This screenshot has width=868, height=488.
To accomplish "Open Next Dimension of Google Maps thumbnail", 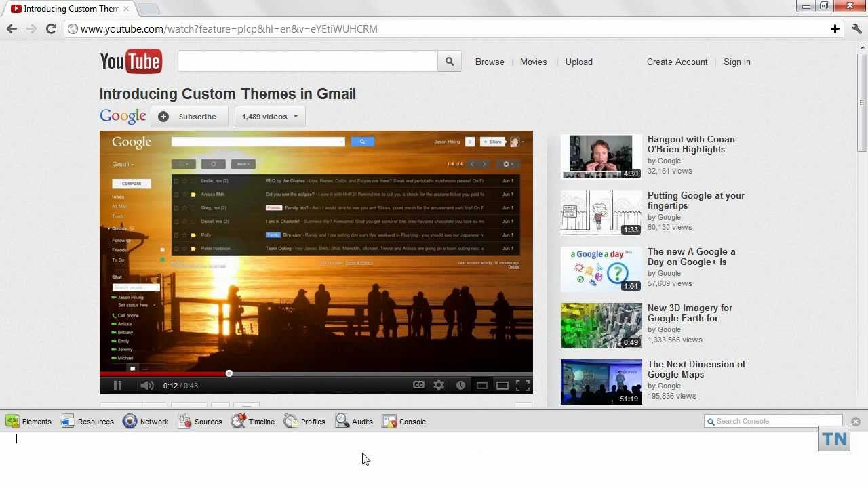I will click(x=601, y=382).
